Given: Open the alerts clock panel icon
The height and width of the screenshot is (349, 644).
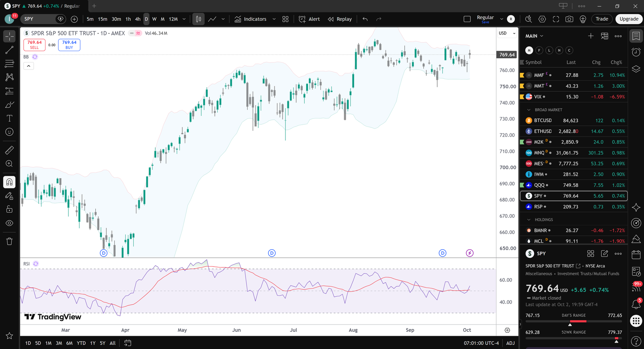Looking at the screenshot, I should (x=636, y=52).
